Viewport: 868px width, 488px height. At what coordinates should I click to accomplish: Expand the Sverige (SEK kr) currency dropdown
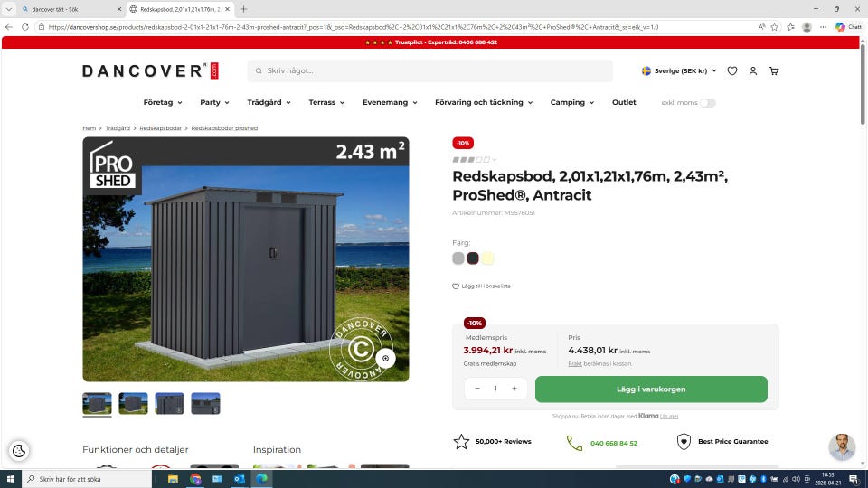point(679,70)
